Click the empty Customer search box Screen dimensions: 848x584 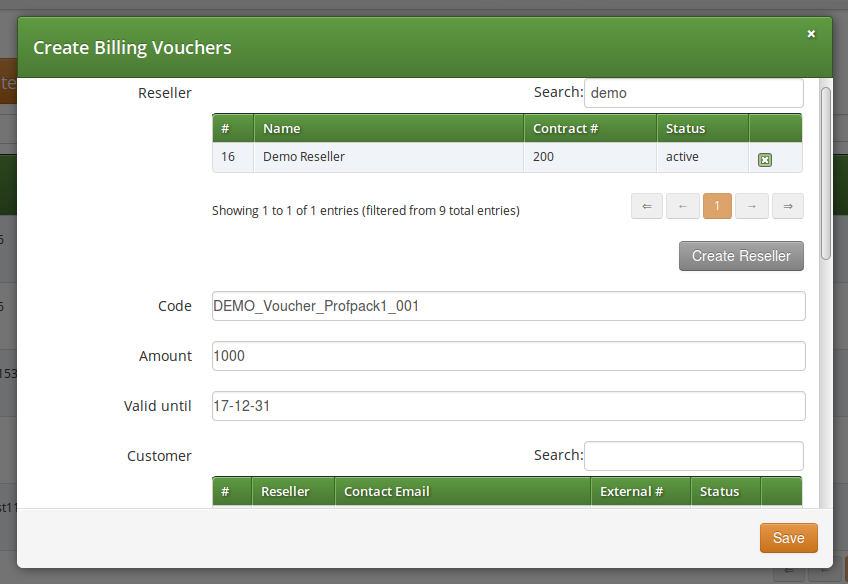point(693,455)
